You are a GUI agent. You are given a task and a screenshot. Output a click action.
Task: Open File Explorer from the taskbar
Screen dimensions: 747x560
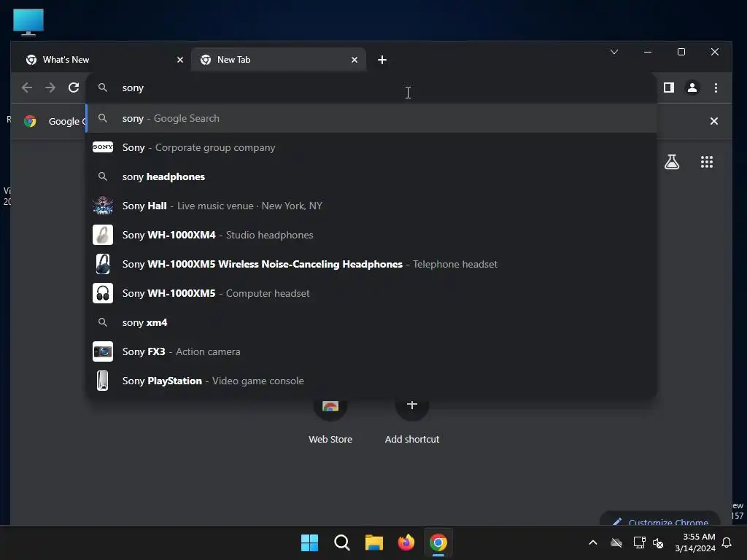374,542
